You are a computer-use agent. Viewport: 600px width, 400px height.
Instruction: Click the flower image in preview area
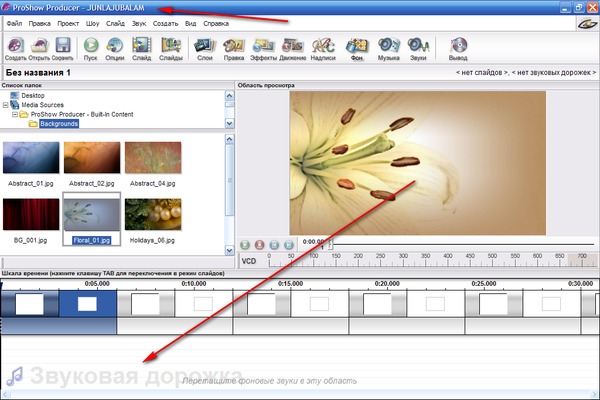tap(417, 163)
